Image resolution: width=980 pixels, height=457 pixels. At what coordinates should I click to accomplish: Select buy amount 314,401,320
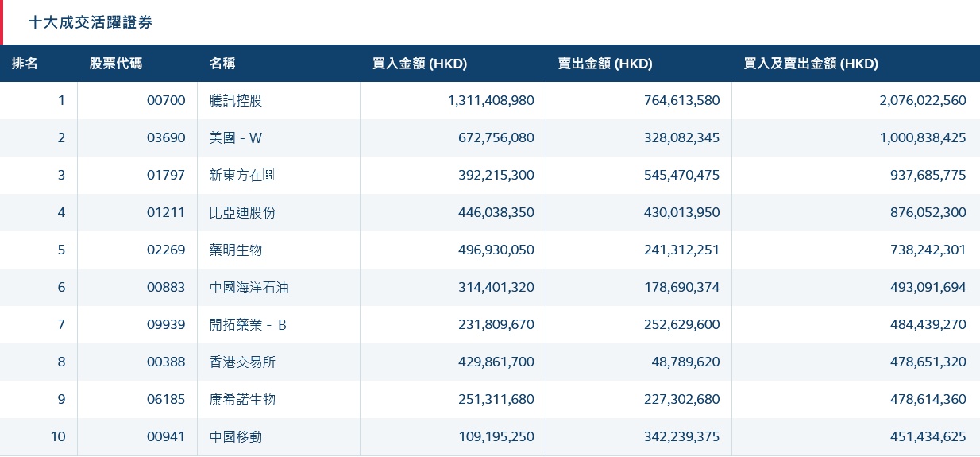pos(496,287)
